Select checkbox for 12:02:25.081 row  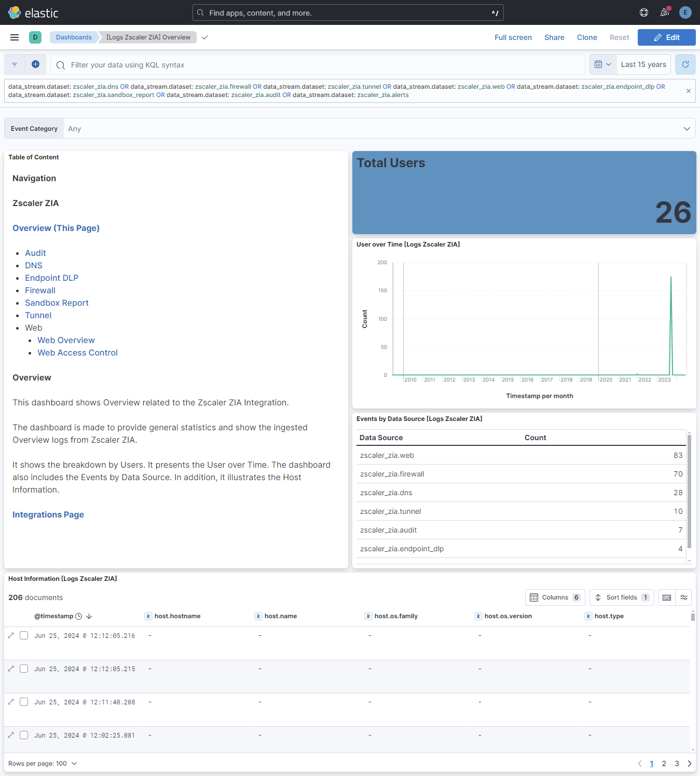[24, 735]
